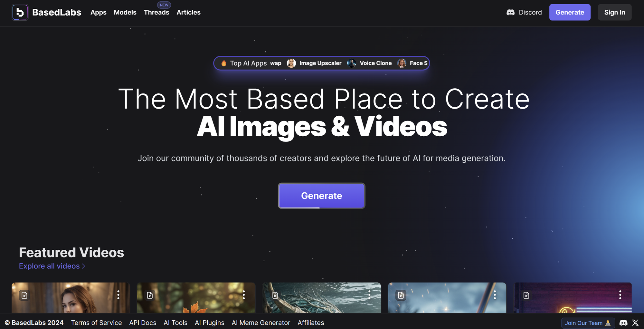Open the autumn leaf video thumbnail

196,298
